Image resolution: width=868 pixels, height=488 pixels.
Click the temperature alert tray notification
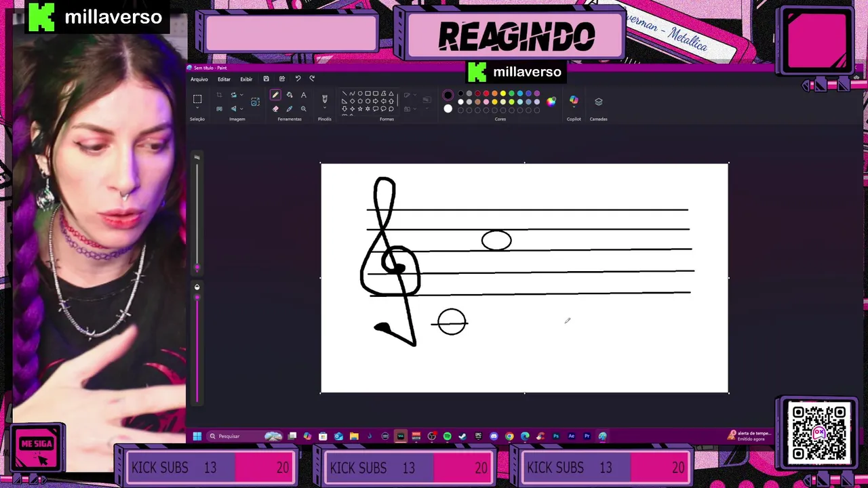[x=749, y=436]
